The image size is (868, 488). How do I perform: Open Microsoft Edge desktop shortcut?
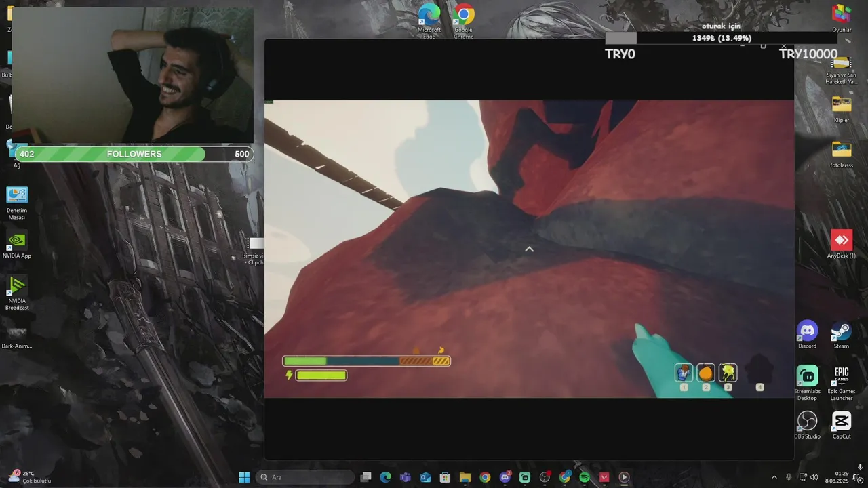click(x=429, y=19)
